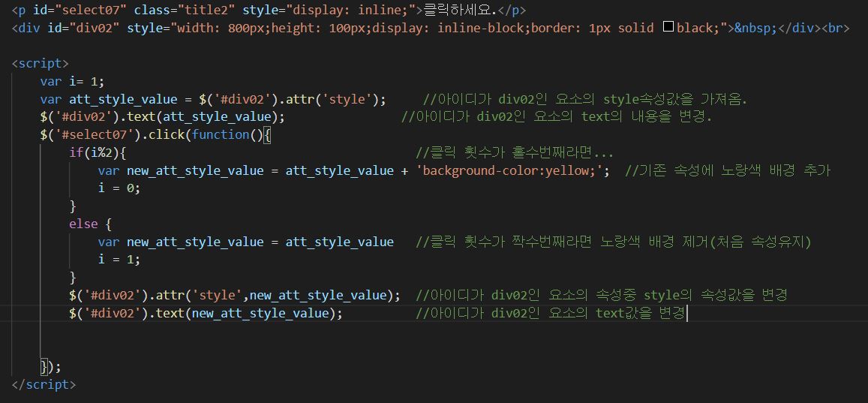Click the comment ending with "가져옴."

tap(585, 99)
